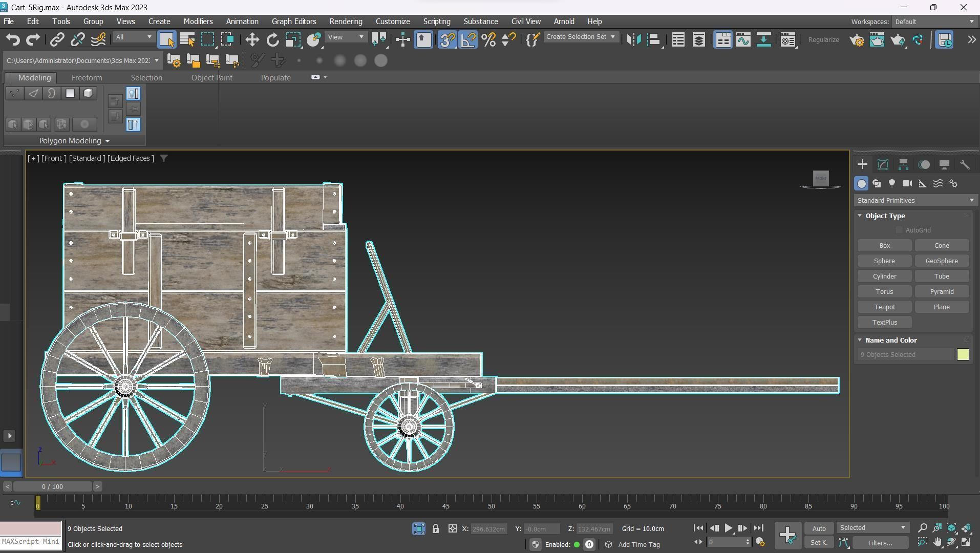Image resolution: width=980 pixels, height=553 pixels.
Task: Select the Rotate tool
Action: point(272,40)
